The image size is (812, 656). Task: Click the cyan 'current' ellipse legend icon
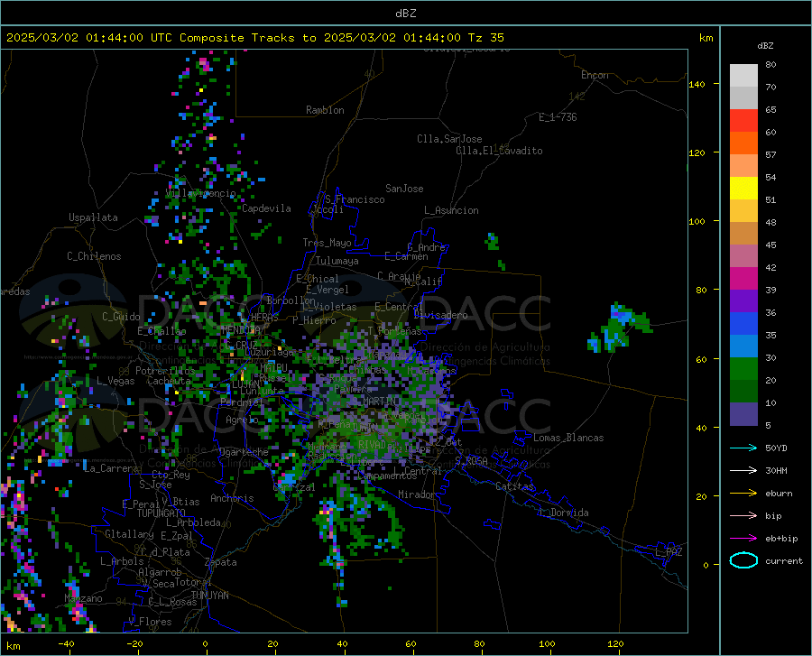[x=743, y=560]
